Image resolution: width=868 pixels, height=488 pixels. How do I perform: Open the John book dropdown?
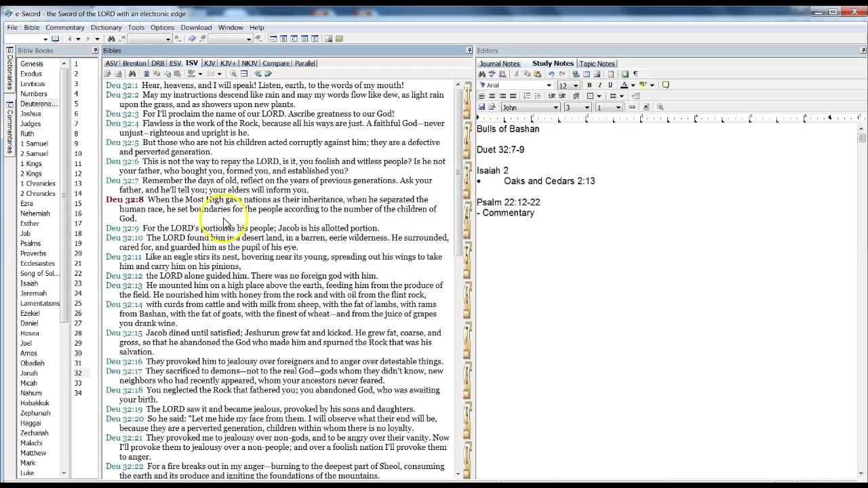556,107
